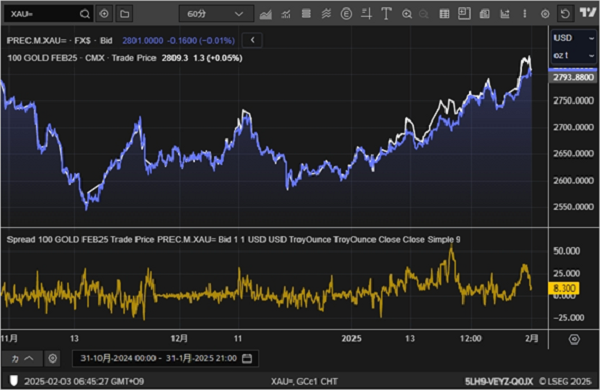Viewport: 600px width, 390px height.
Task: Click the 12月 label on time axis
Action: click(179, 338)
